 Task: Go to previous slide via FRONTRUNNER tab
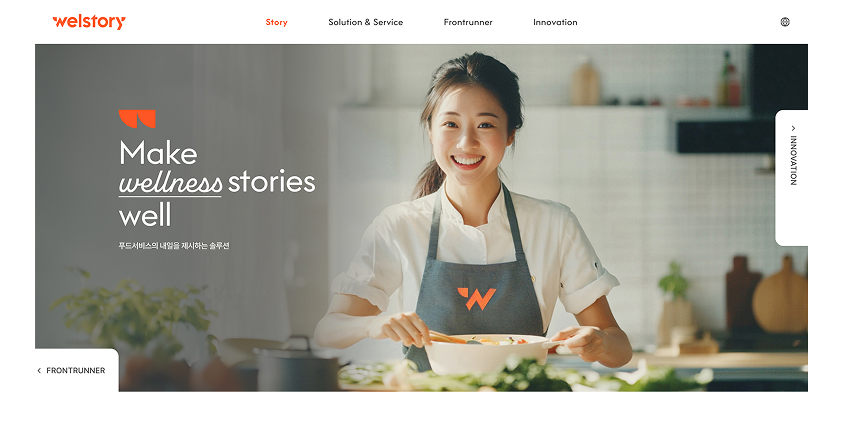click(x=77, y=370)
